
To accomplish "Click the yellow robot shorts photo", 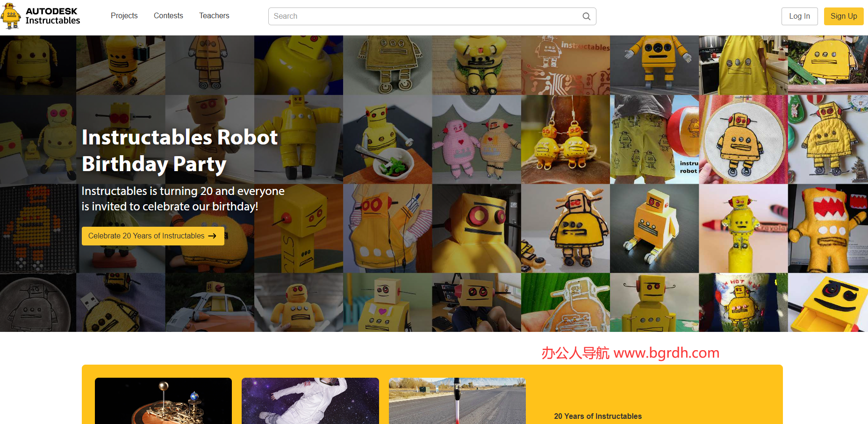I will [x=654, y=139].
